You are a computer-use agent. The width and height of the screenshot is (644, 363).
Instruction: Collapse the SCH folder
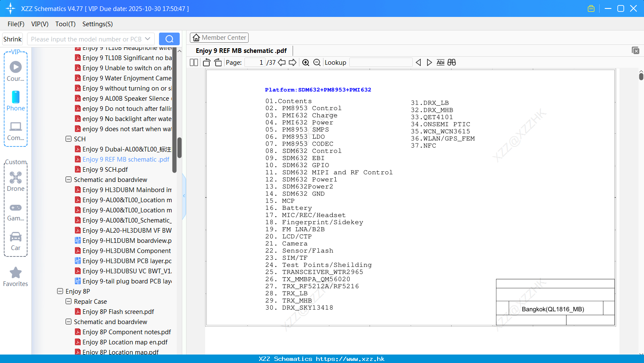coord(69,139)
